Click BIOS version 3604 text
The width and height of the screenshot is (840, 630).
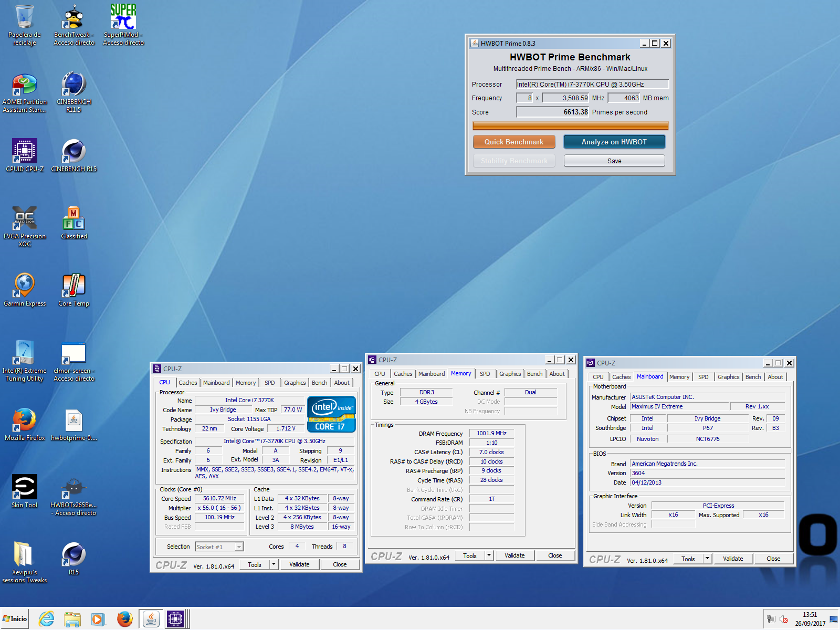coord(638,473)
